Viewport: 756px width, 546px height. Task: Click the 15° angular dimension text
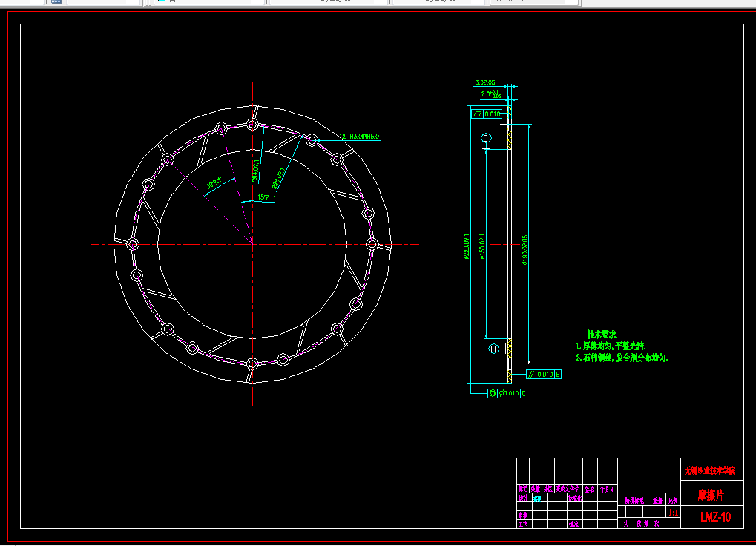click(x=266, y=197)
